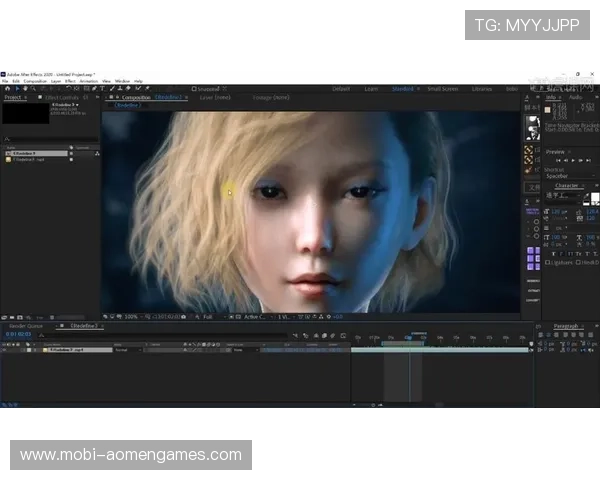Switch to the Render Queue tab
This screenshot has width=600, height=480.
click(x=24, y=326)
